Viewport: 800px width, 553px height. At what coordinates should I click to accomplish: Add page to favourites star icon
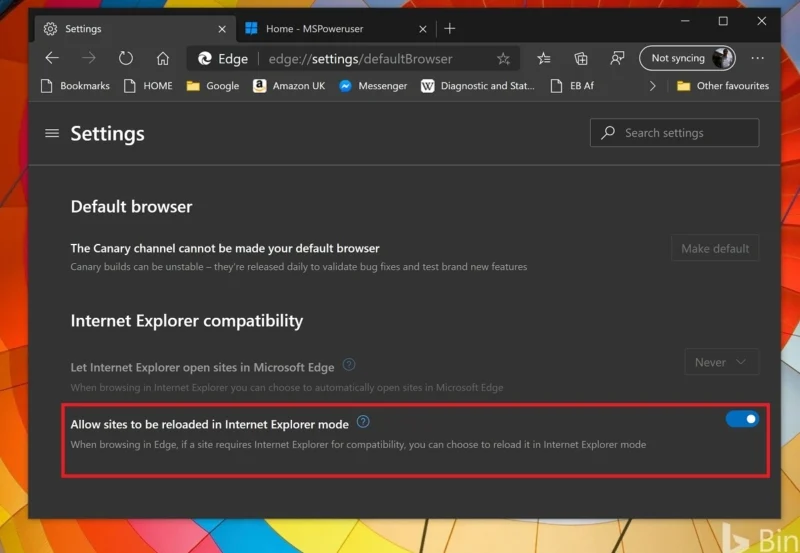click(503, 59)
